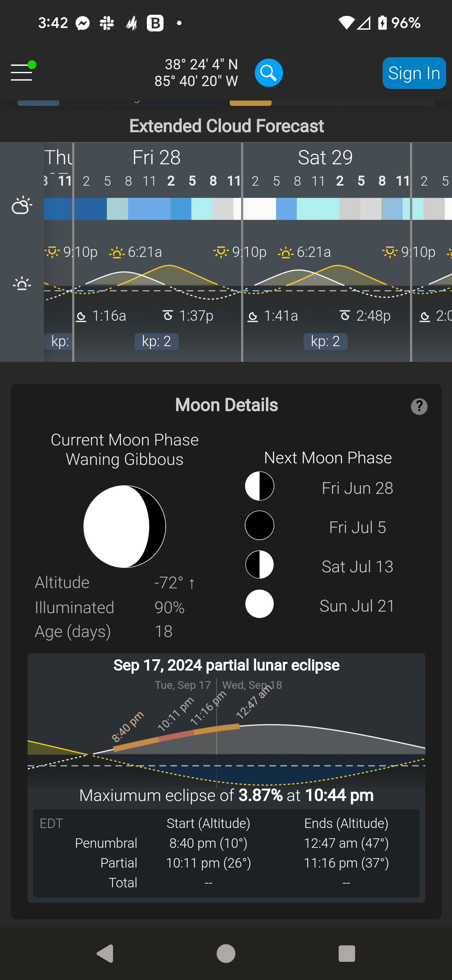Tap the Messenger icon in the status bar
Image resolution: width=452 pixels, height=980 pixels.
83,23
